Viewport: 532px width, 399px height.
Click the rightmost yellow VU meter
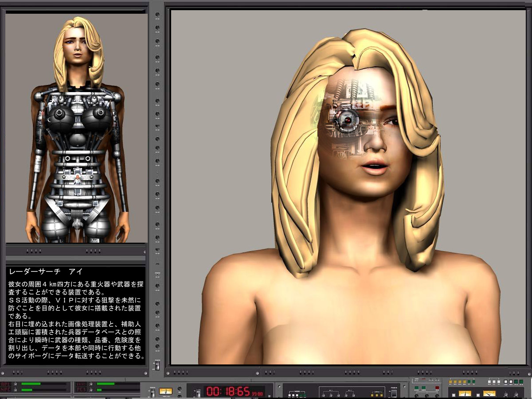point(489,393)
